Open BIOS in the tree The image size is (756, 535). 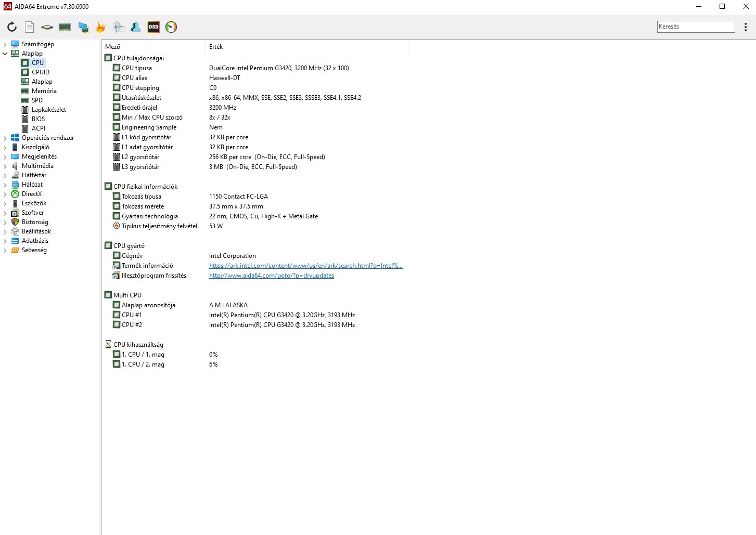pyautogui.click(x=38, y=119)
